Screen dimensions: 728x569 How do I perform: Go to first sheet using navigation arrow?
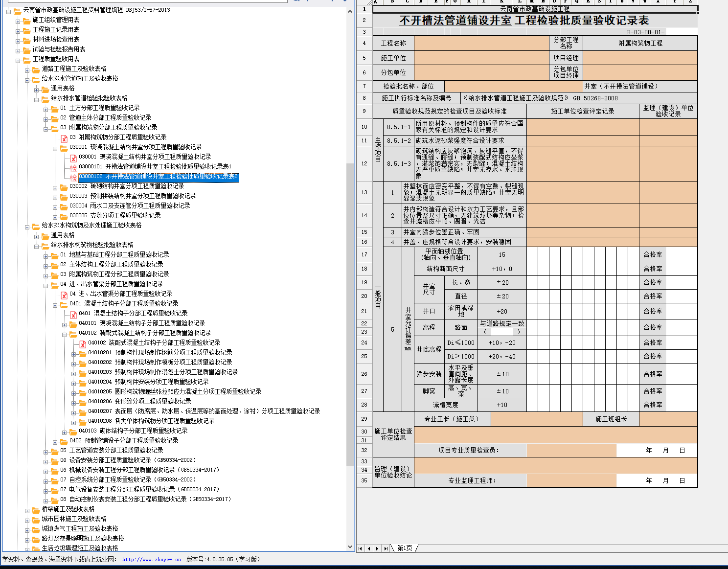coord(361,548)
